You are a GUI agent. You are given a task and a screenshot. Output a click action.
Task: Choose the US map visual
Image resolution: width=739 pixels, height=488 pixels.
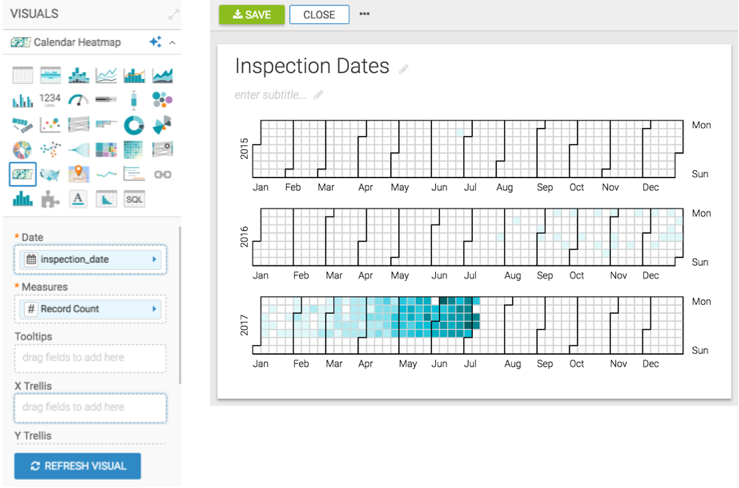50,174
